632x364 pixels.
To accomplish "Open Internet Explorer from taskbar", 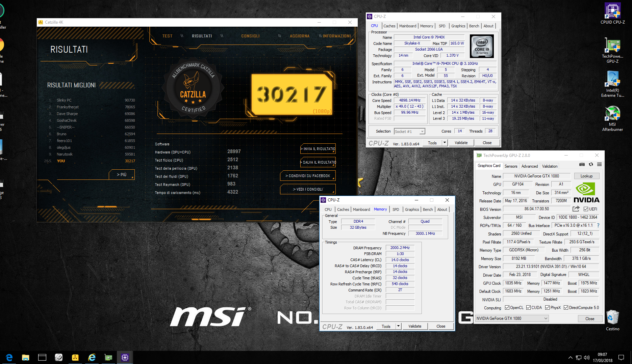I will [92, 357].
